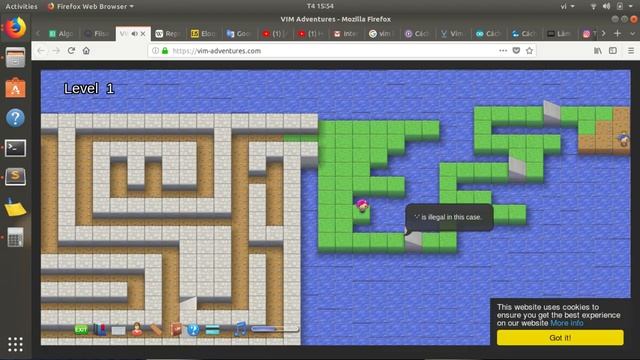This screenshot has height=360, width=640.
Task: Switch to the Google vim search tab
Action: [x=381, y=34]
